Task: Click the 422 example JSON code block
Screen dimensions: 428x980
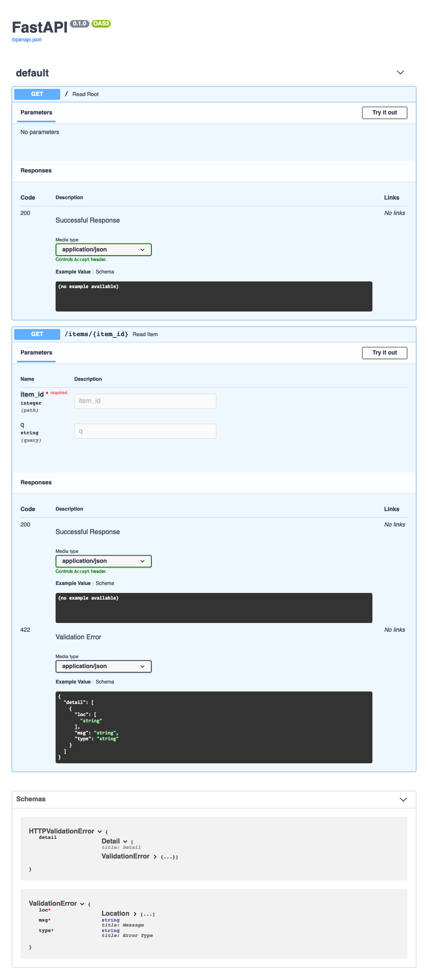Action: (214, 727)
